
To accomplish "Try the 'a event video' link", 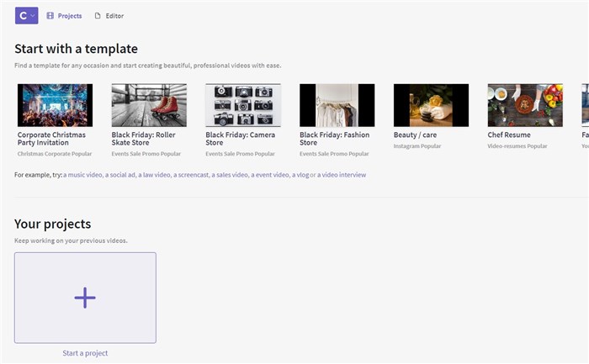I will [270, 175].
